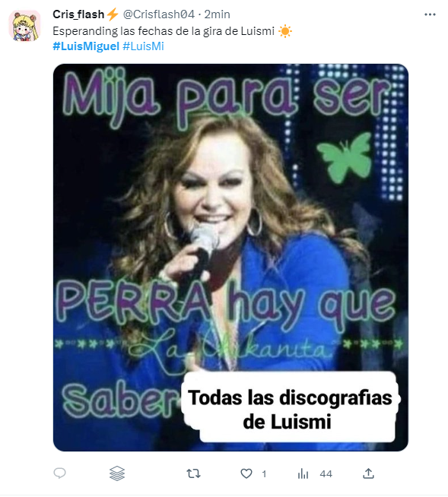Click the 'Todas las discografias de Luismi' caption
The width and height of the screenshot is (448, 497).
pyautogui.click(x=289, y=409)
